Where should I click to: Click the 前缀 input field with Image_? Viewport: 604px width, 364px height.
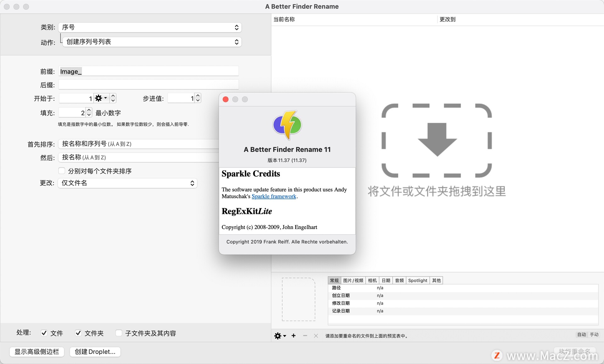point(148,71)
